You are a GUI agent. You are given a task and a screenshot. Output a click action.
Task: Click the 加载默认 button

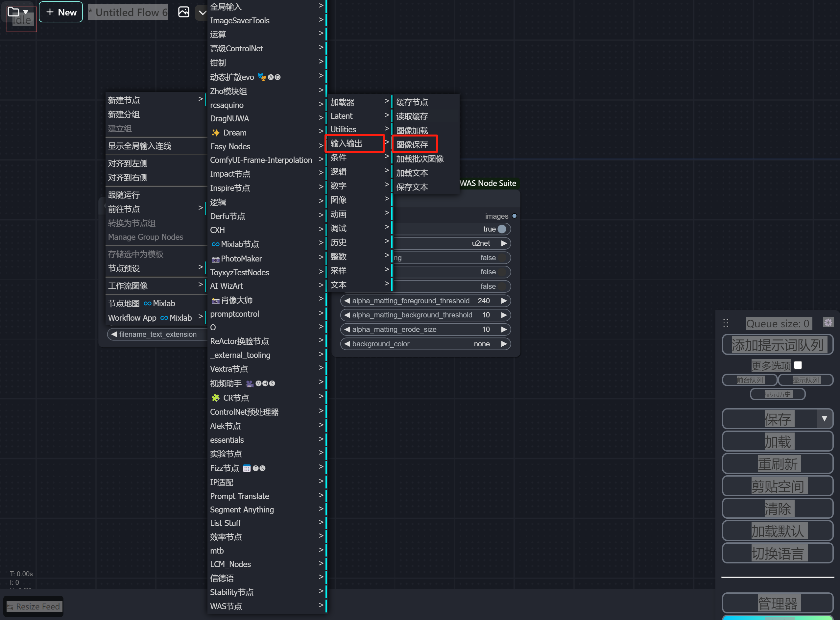pyautogui.click(x=777, y=531)
